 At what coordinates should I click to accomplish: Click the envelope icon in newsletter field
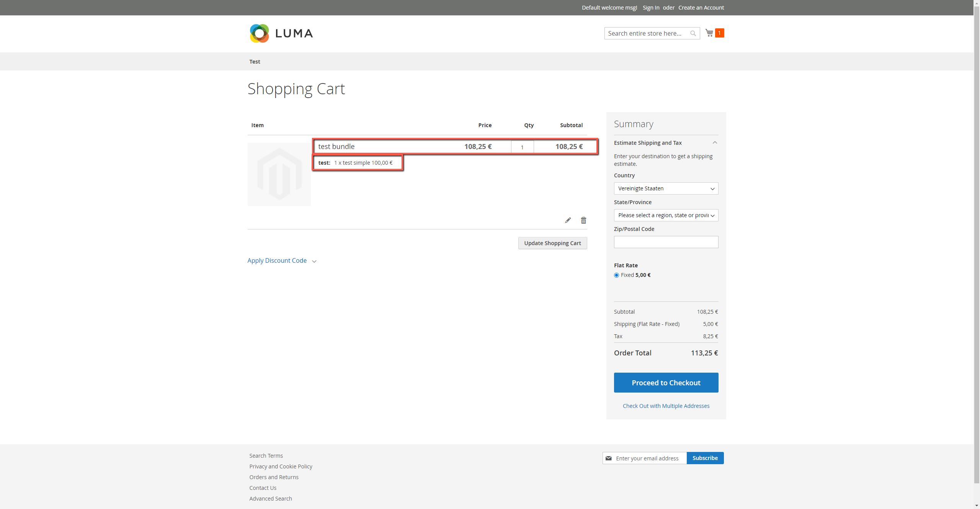click(609, 458)
